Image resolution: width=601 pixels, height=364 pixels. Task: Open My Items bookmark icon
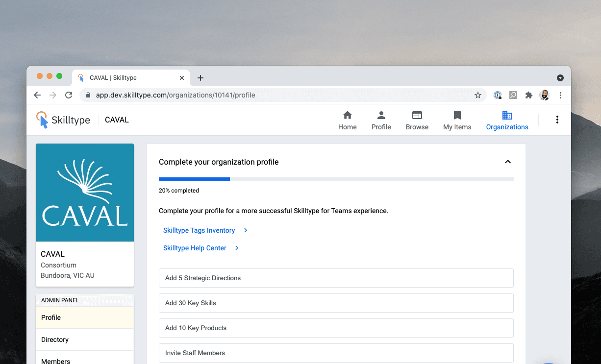[457, 116]
